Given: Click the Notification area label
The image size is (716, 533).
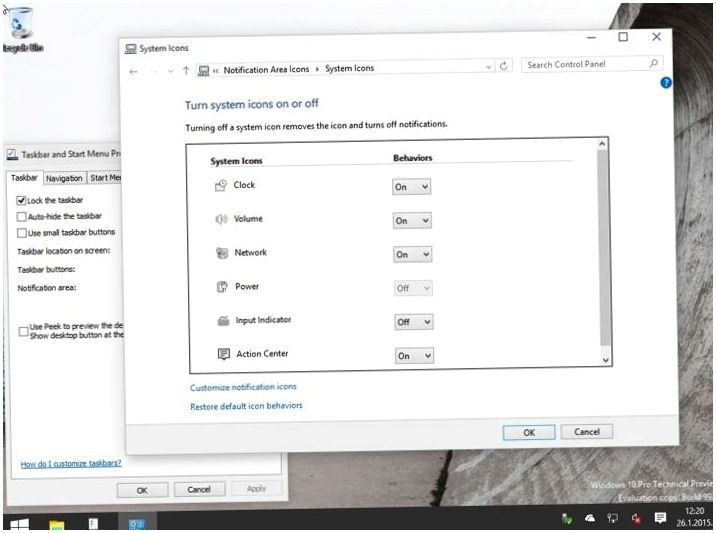Looking at the screenshot, I should (47, 288).
